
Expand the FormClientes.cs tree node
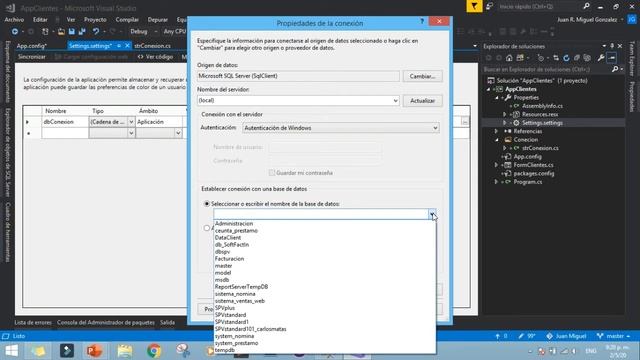[x=497, y=165]
